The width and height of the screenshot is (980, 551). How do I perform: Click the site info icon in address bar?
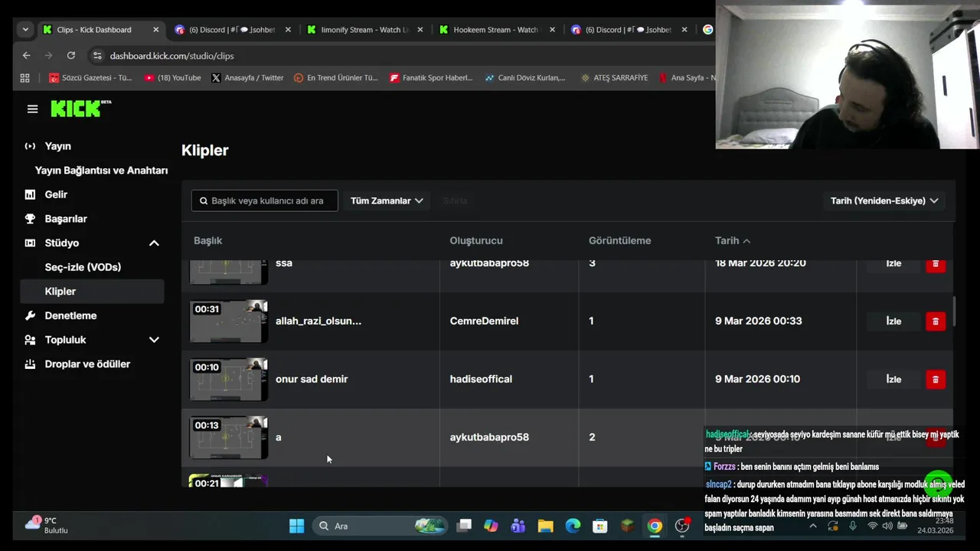[x=96, y=56]
